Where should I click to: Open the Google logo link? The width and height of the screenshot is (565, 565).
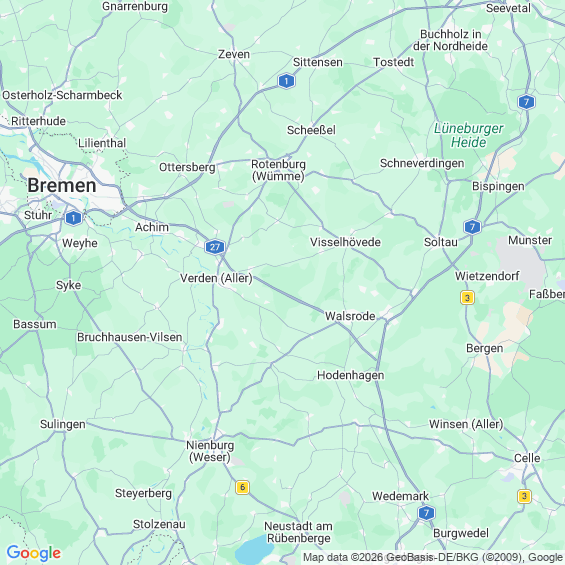pos(34,553)
